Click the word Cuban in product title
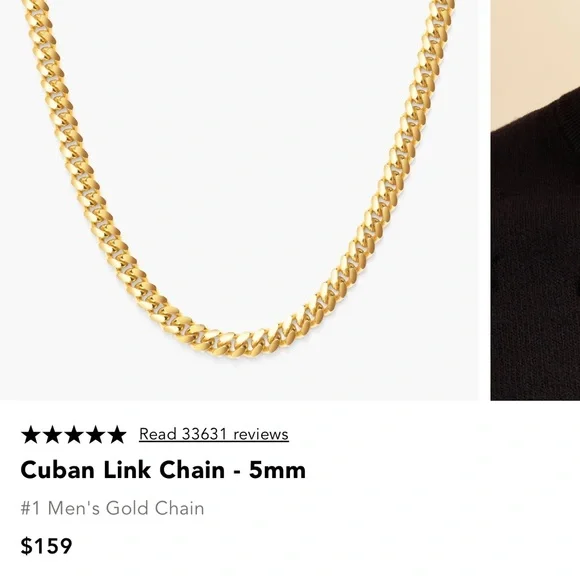This screenshot has width=580, height=580. click(57, 470)
